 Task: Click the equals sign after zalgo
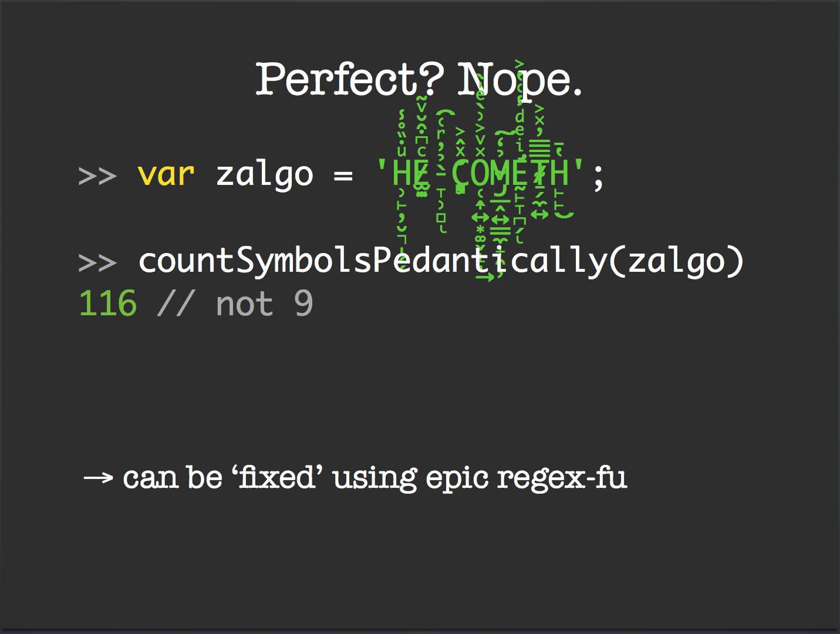pyautogui.click(x=343, y=176)
